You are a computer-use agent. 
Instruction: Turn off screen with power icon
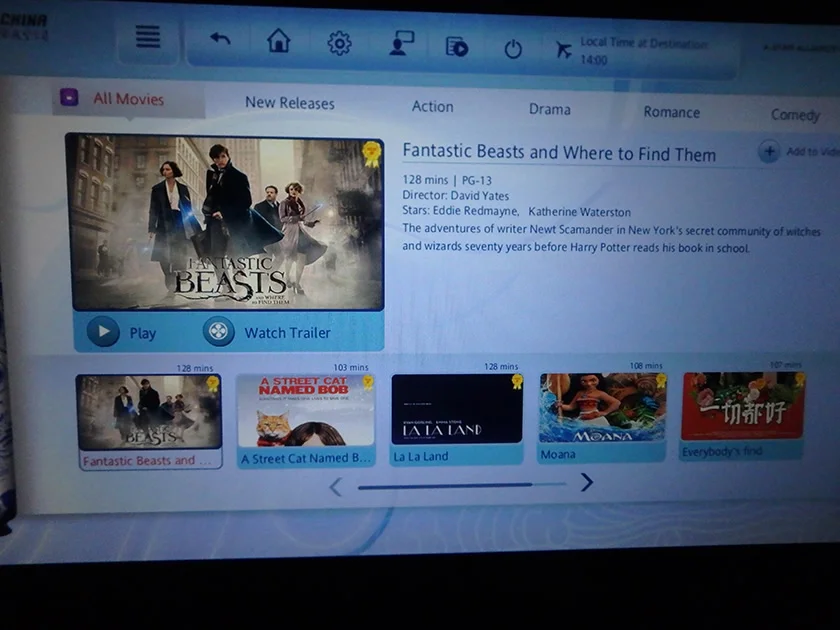[513, 49]
